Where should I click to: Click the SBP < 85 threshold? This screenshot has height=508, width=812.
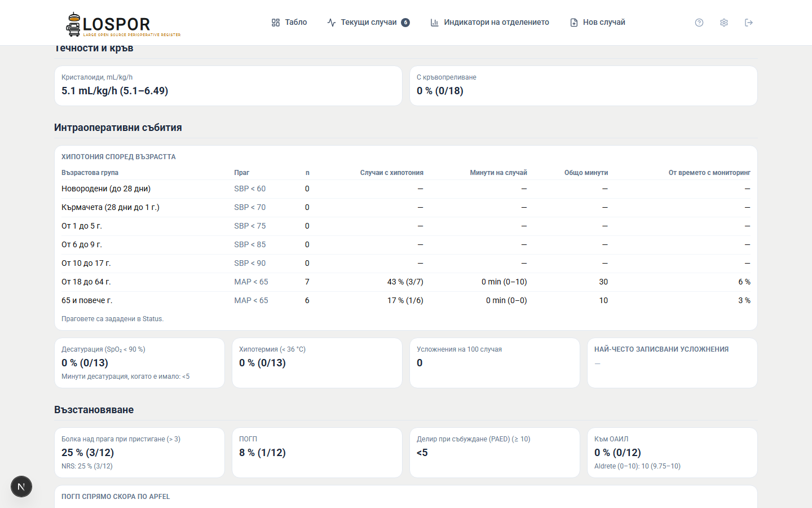(x=250, y=244)
